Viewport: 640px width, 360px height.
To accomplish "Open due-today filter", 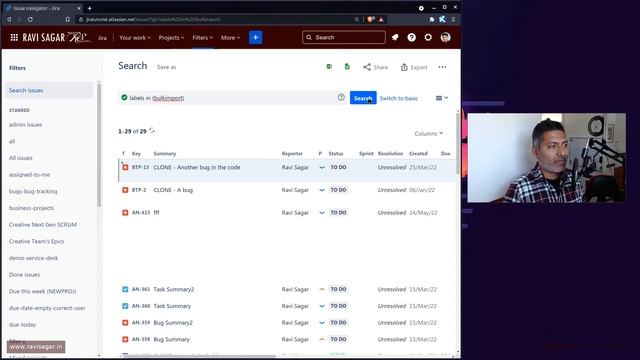I will [x=22, y=324].
